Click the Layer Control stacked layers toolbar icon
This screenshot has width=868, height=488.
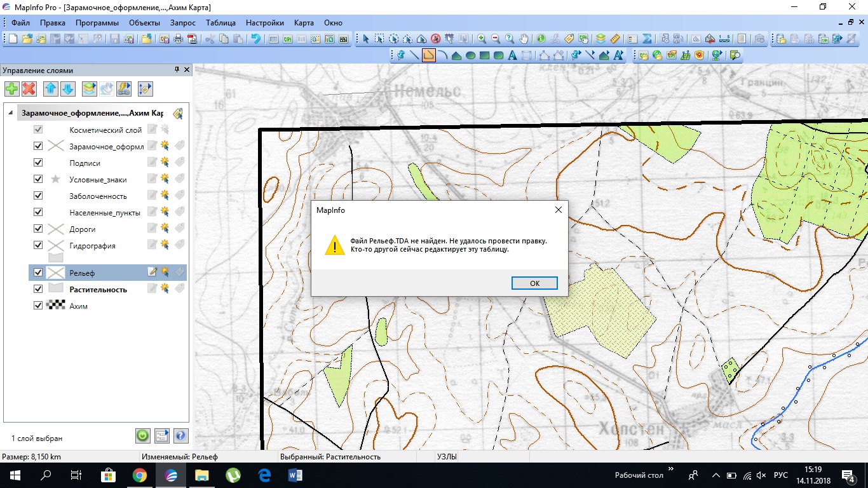600,39
